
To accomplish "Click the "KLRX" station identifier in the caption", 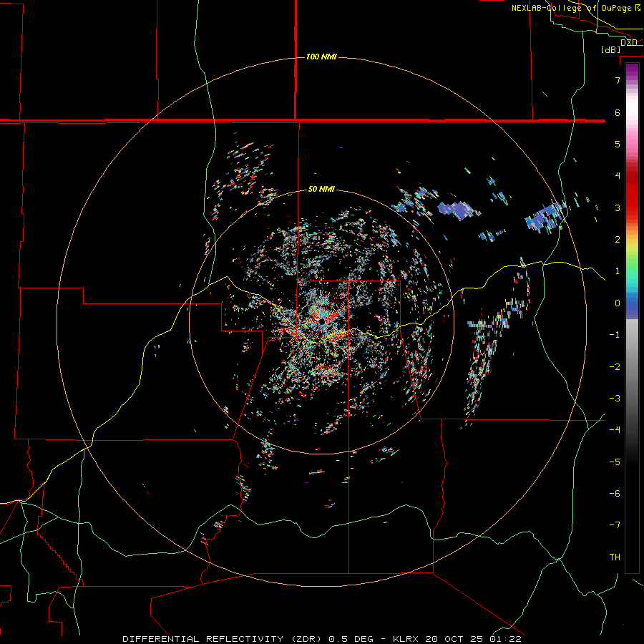I will point(406,639).
